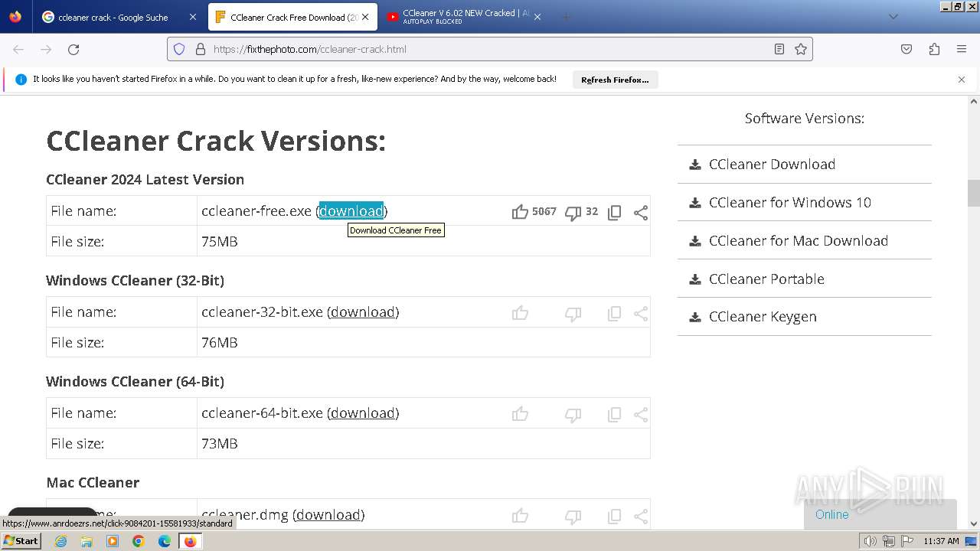Thumbs down in ccleaner-64-bit.exe row
Image resolution: width=980 pixels, height=551 pixels.
tap(573, 415)
